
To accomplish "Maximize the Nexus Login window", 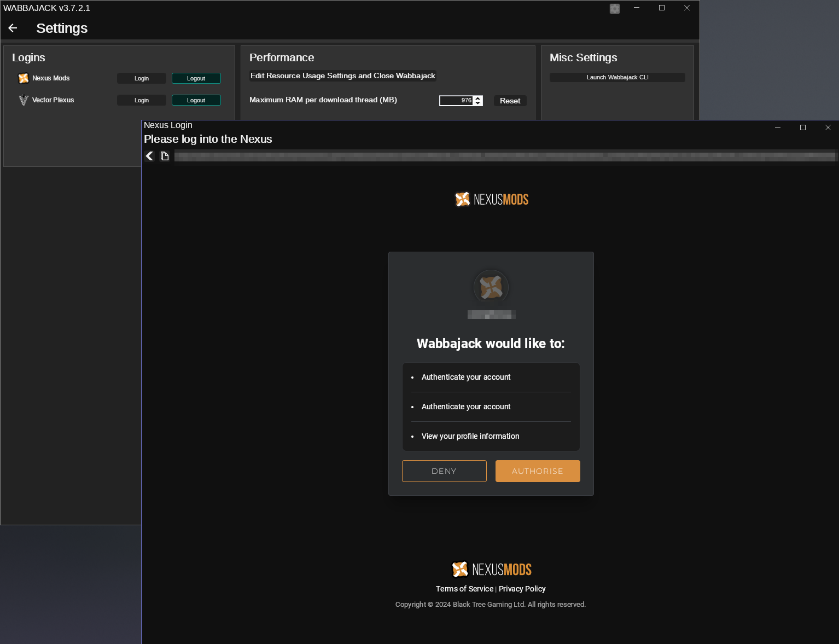I will (x=803, y=127).
